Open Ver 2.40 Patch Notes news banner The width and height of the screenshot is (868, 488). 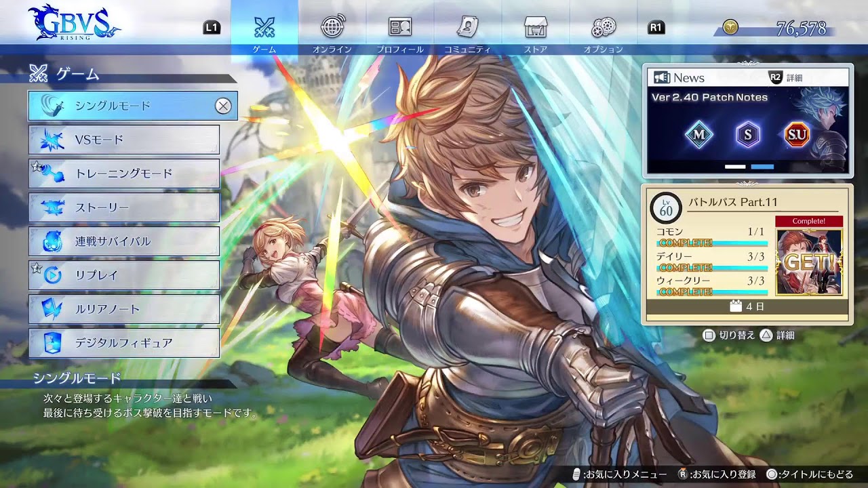(747, 130)
